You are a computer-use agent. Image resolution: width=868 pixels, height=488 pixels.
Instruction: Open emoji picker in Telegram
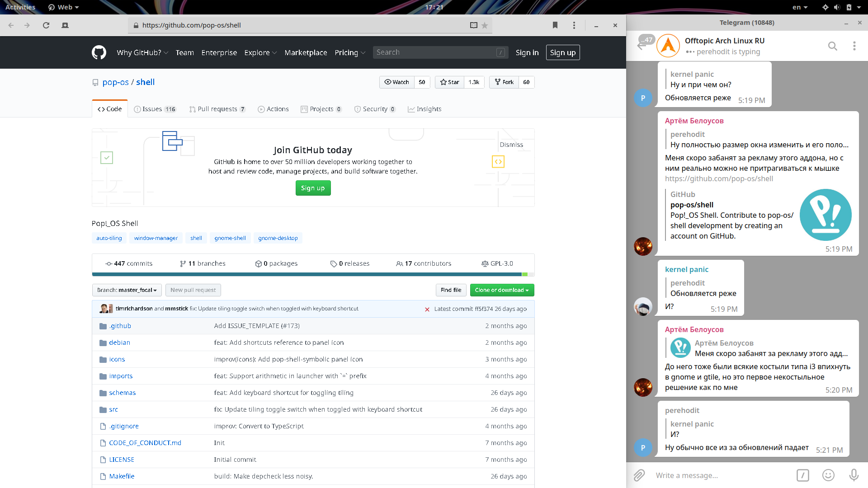click(828, 475)
